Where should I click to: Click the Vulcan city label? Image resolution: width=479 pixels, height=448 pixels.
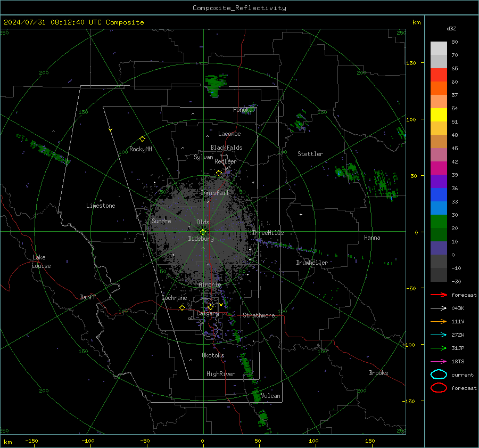click(270, 396)
